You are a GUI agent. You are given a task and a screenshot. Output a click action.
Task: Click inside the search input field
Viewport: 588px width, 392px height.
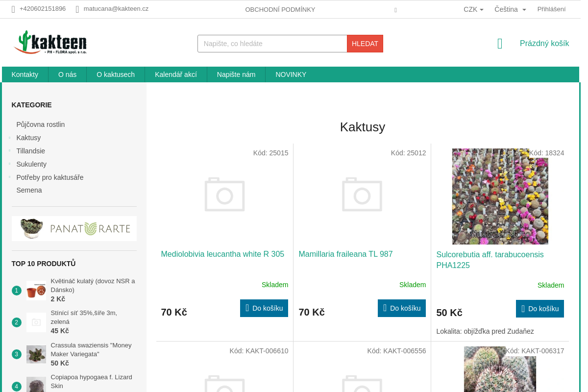272,43
